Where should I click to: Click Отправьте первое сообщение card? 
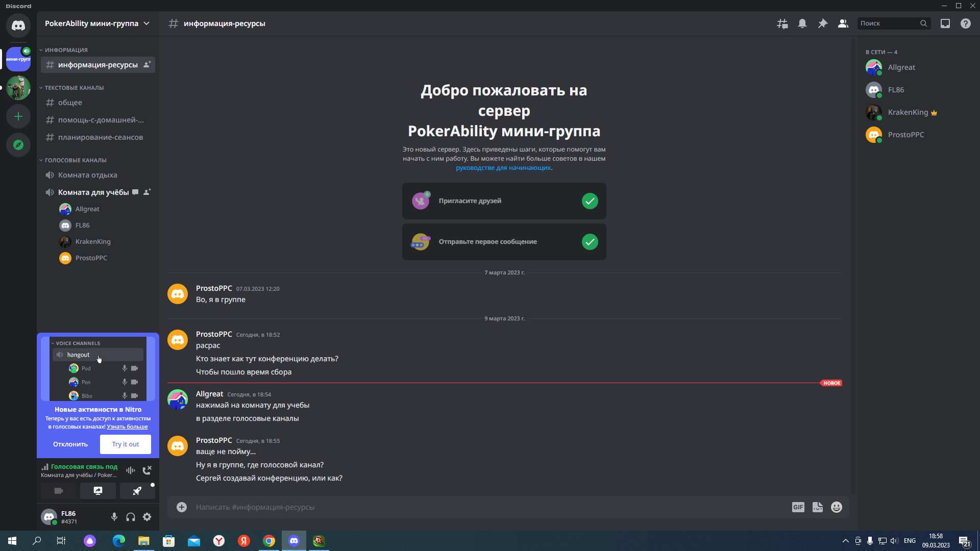[x=504, y=242]
